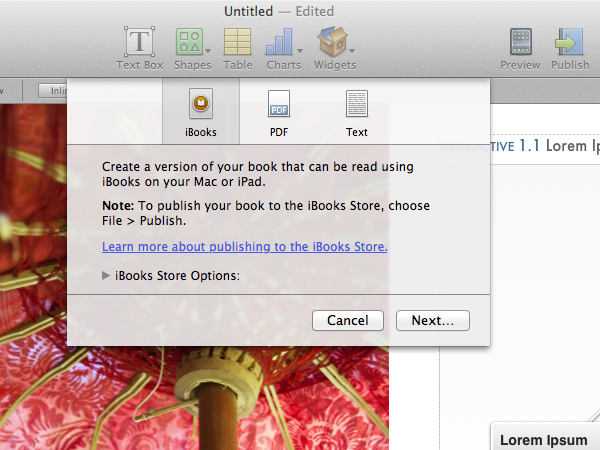Insert a Text Box from toolbar
Image resolution: width=600 pixels, height=450 pixels.
pyautogui.click(x=140, y=49)
